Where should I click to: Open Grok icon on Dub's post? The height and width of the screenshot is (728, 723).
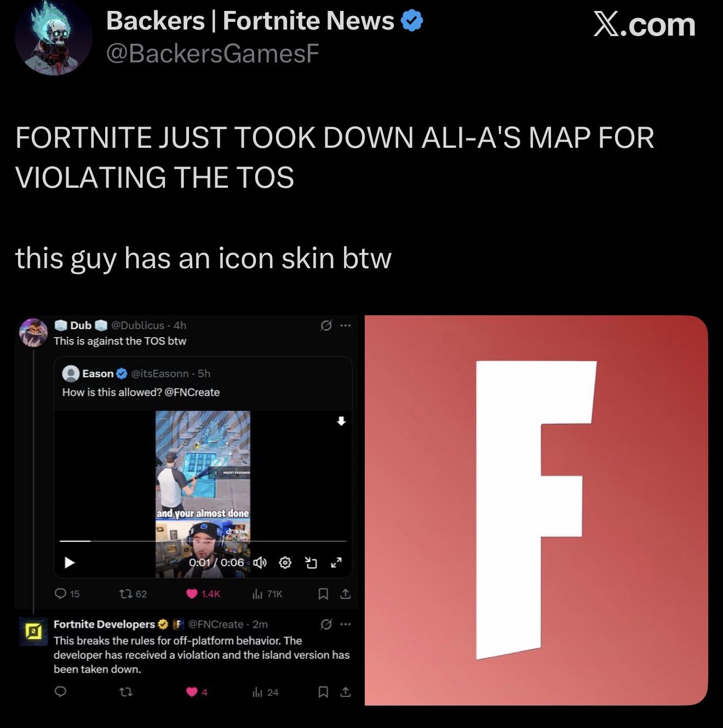(326, 325)
